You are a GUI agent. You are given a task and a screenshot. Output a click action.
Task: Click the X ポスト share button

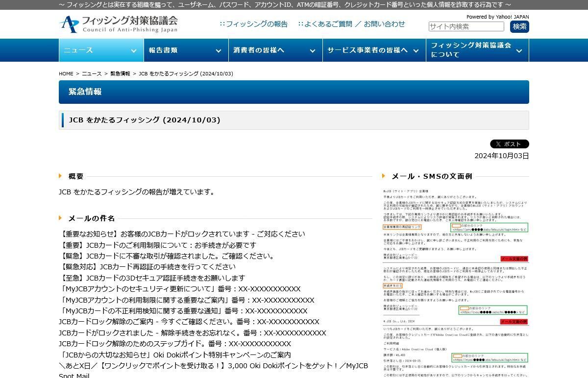tap(510, 144)
